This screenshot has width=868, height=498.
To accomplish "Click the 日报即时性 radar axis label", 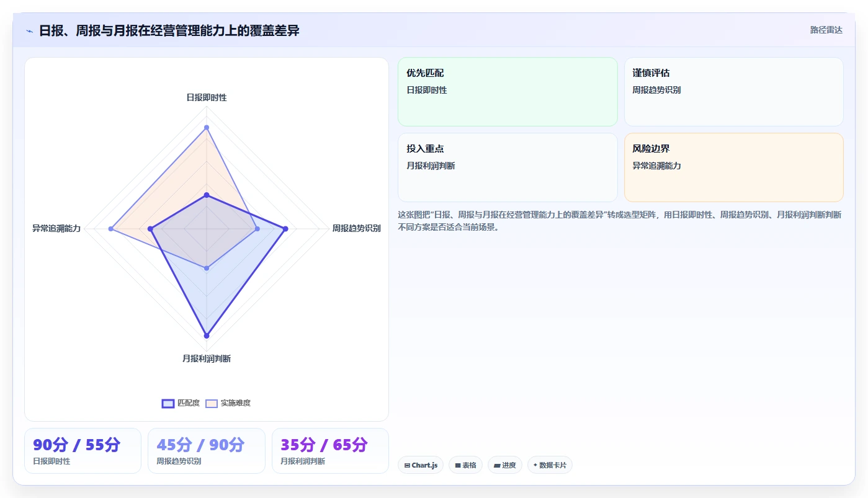I will pyautogui.click(x=207, y=97).
